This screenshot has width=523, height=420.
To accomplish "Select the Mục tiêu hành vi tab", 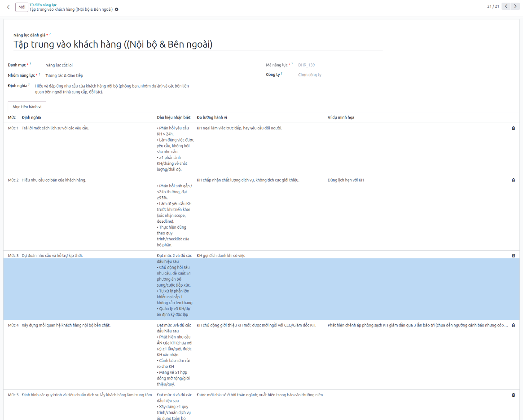I will 27,107.
